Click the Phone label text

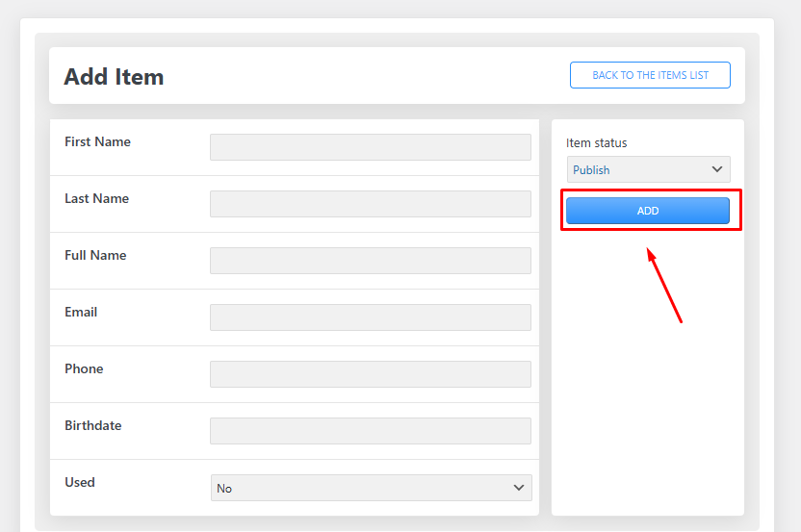click(x=84, y=368)
